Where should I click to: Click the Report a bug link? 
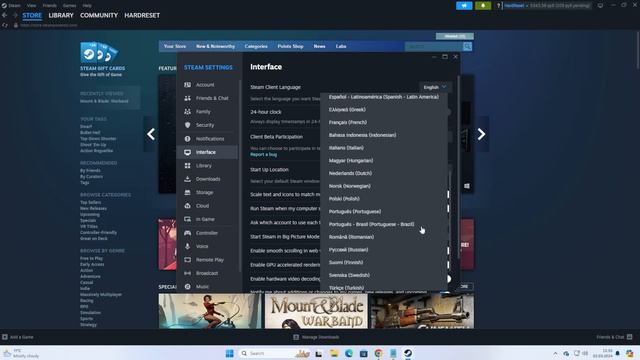click(263, 155)
